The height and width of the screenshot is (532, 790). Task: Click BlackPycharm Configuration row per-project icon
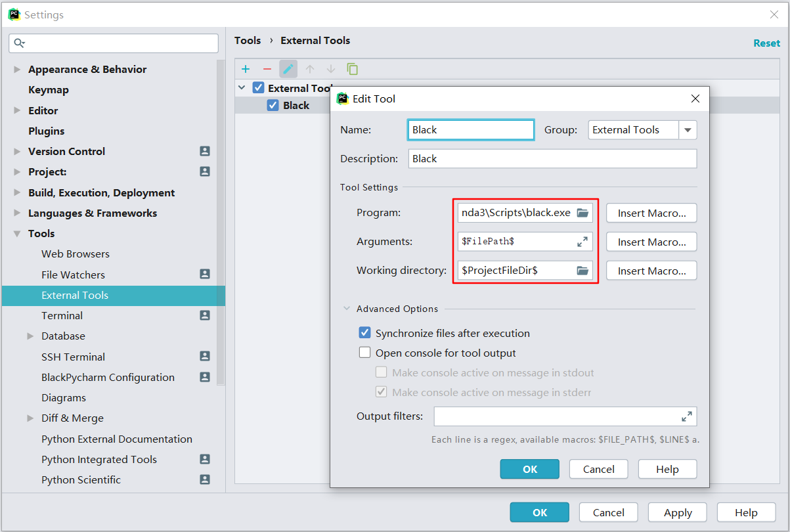pos(205,377)
